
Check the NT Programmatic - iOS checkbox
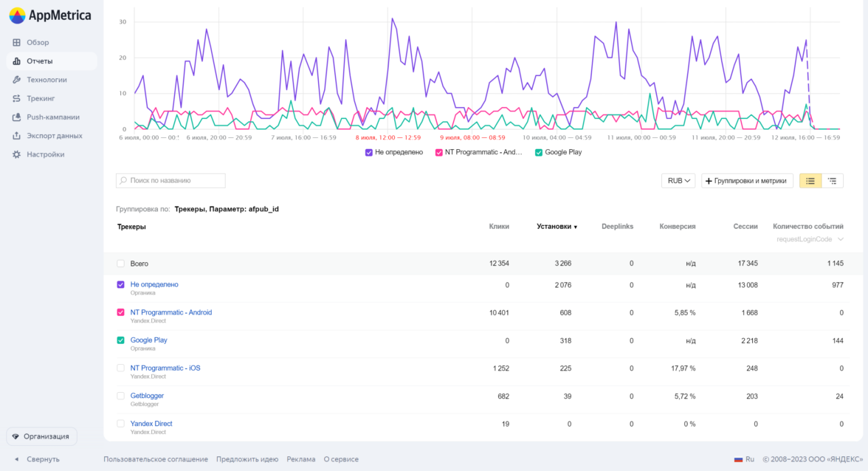(121, 368)
